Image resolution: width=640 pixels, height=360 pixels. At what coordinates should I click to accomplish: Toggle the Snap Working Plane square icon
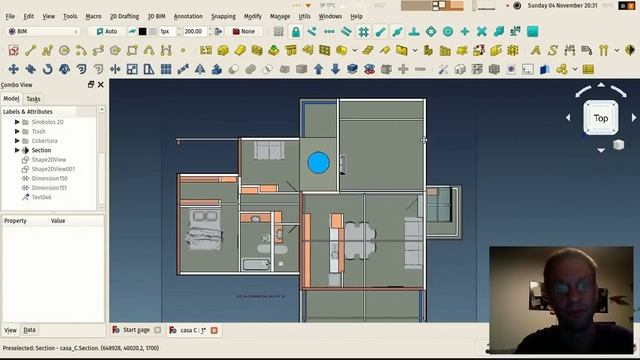click(532, 31)
